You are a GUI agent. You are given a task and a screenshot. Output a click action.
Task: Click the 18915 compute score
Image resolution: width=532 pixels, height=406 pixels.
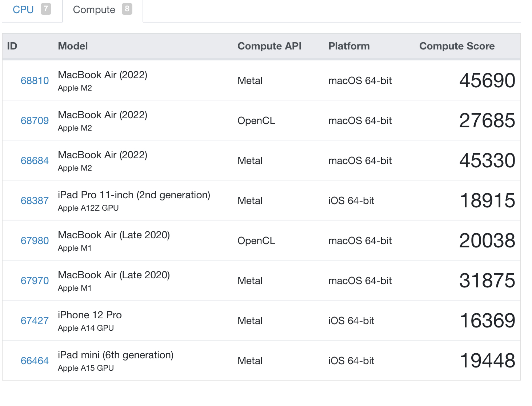(487, 200)
